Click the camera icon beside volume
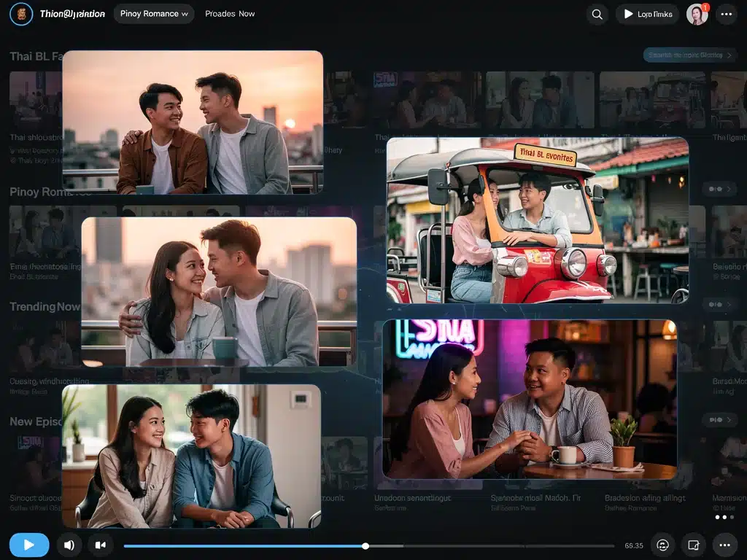 [101, 545]
